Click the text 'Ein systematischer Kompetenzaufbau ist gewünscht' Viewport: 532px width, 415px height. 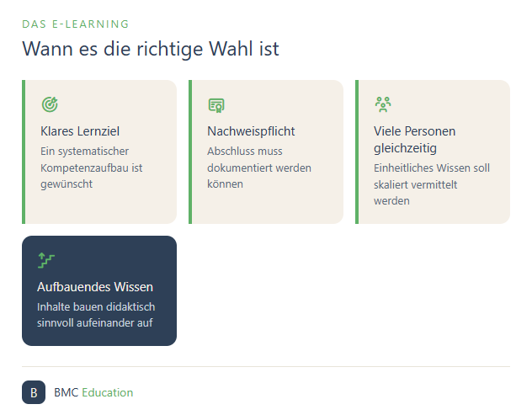91,168
